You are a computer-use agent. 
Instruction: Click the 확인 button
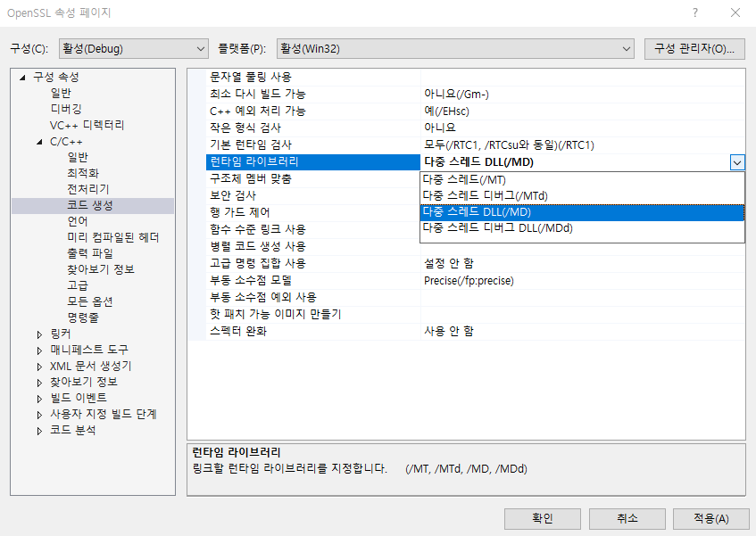543,519
